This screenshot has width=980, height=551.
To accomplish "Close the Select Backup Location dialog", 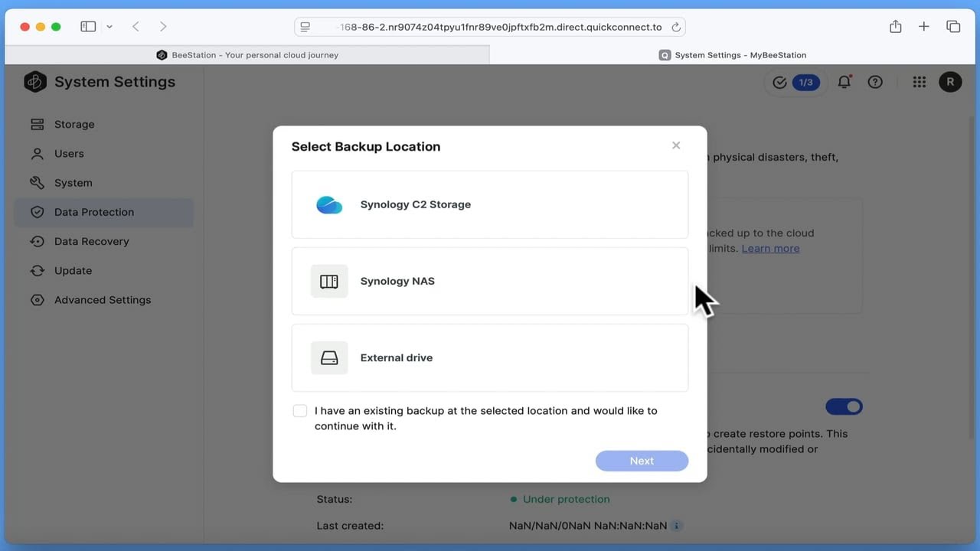I will tap(676, 145).
